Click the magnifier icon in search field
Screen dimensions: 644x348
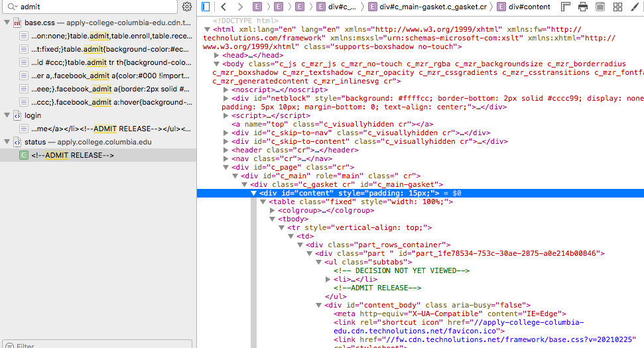12,7
